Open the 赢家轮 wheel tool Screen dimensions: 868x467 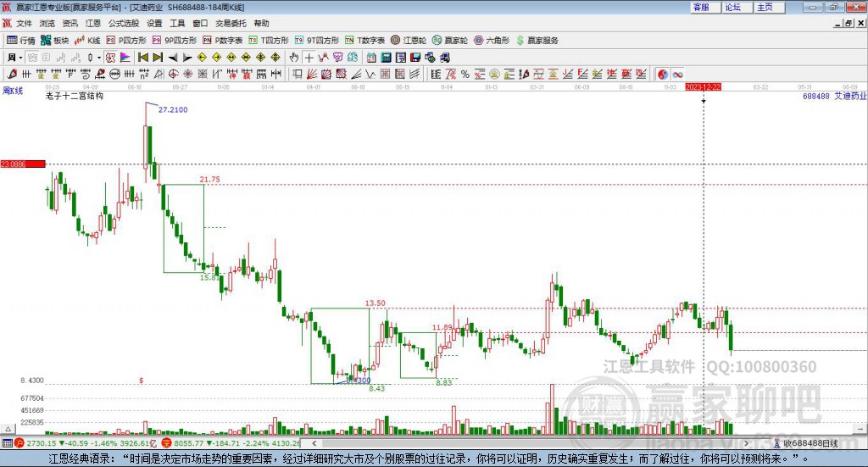click(x=450, y=41)
